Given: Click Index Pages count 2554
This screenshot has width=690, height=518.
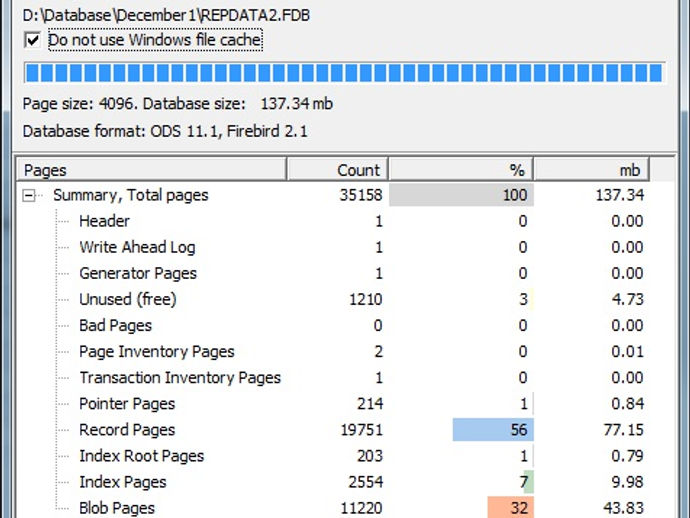Looking at the screenshot, I should pyautogui.click(x=365, y=482).
